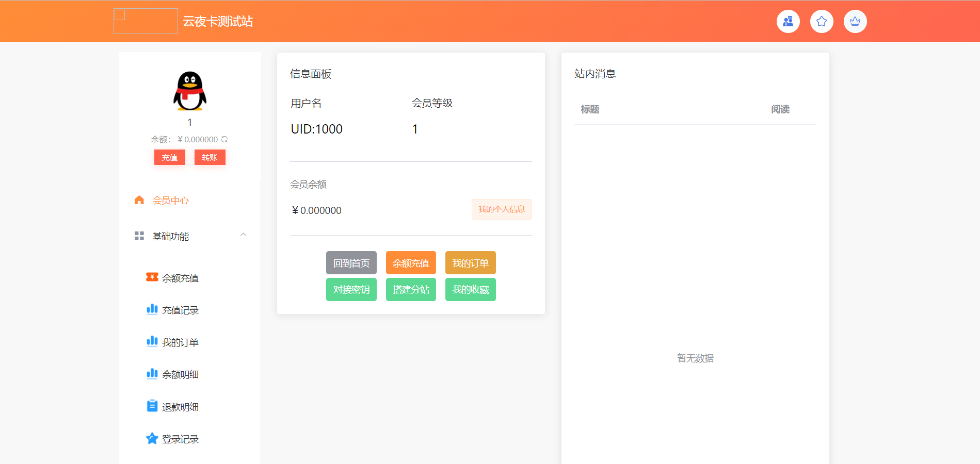Click the star icon in the header
Viewport: 980px width, 464px height.
[x=822, y=22]
